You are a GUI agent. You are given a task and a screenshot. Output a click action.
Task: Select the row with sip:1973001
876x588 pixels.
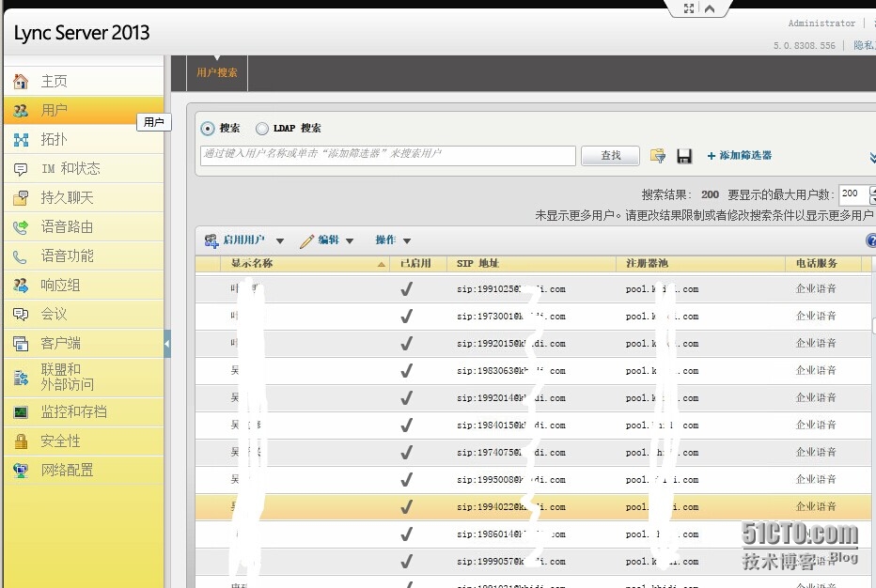(x=533, y=317)
